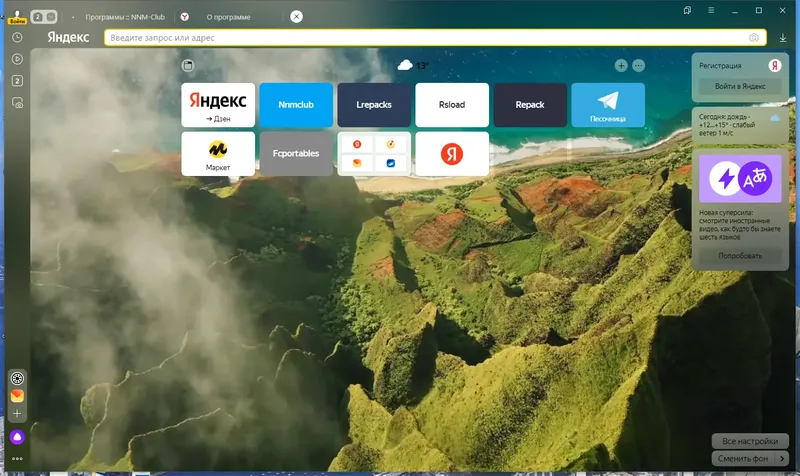Click the Yandex Y tab favicon
Screen dimensions: 800x476
[185, 17]
